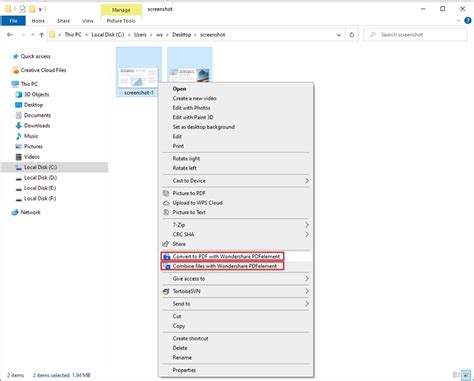Choose Rotate left
The height and width of the screenshot is (381, 474).
click(184, 168)
